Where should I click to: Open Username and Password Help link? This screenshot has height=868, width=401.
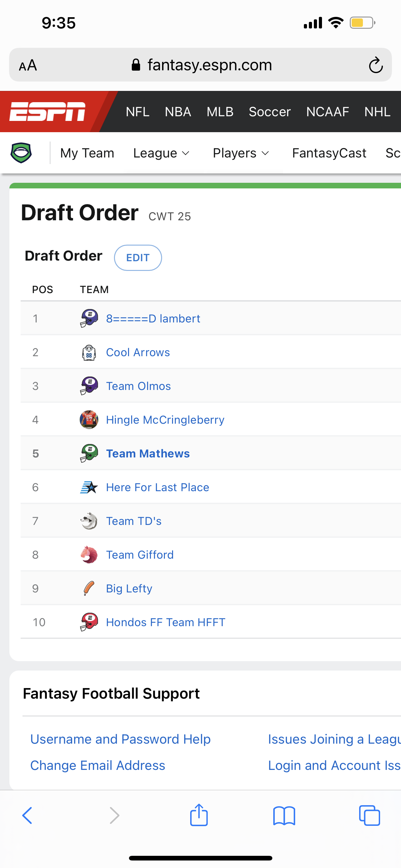coord(121,739)
